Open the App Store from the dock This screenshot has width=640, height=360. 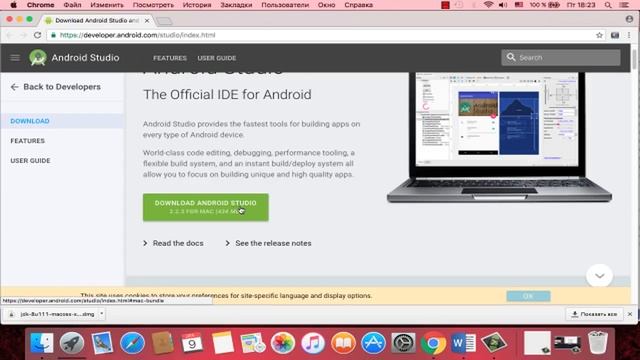click(373, 342)
